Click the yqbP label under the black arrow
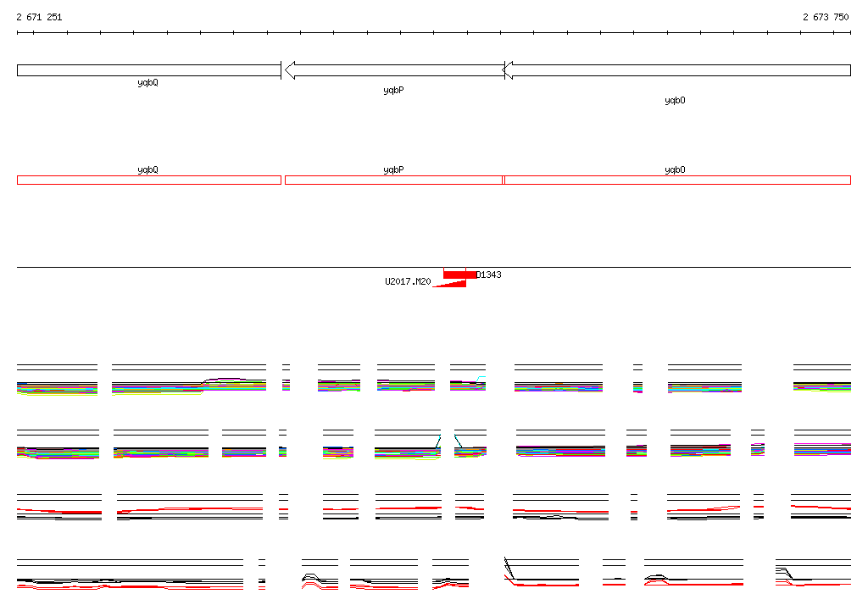Screen dimensions: 868x605 393,90
